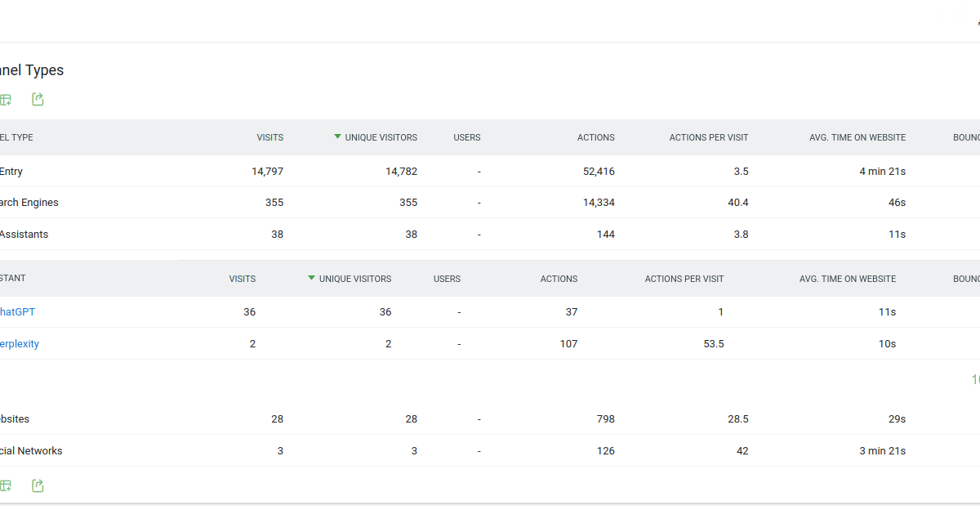Sort the table by the Visits column
The image size is (980, 510).
pos(270,137)
